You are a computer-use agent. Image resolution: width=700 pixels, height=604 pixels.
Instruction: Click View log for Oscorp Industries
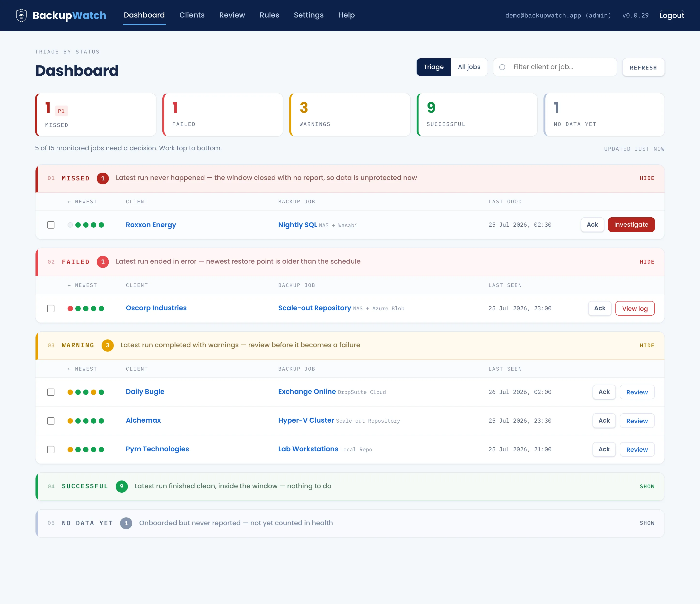tap(635, 308)
